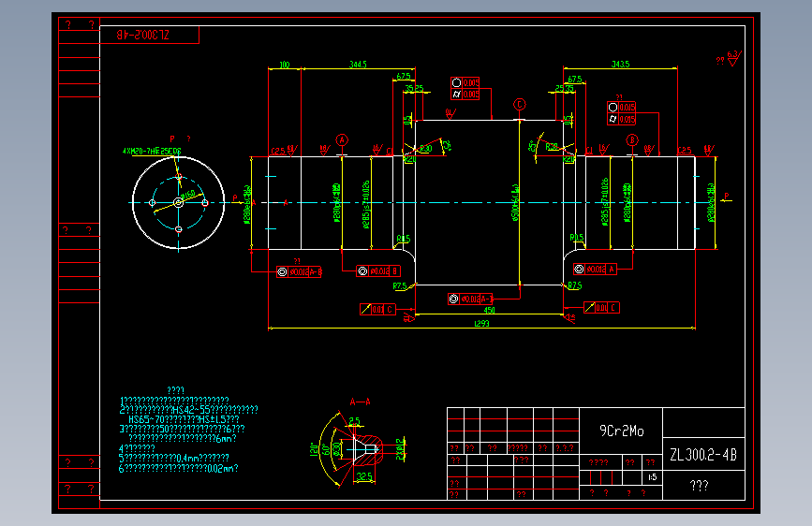Image resolution: width=812 pixels, height=526 pixels.
Task: Select the material text 9Cr2Mo
Action: pyautogui.click(x=622, y=431)
